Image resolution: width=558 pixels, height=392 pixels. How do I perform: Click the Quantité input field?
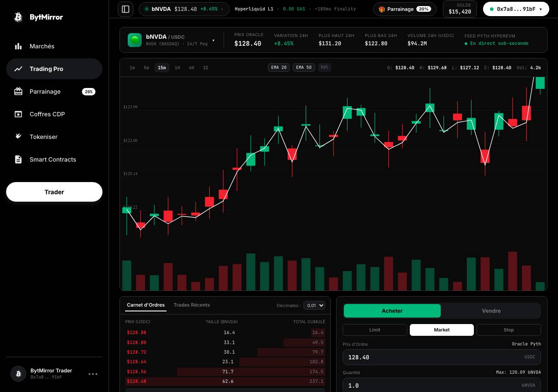442,385
